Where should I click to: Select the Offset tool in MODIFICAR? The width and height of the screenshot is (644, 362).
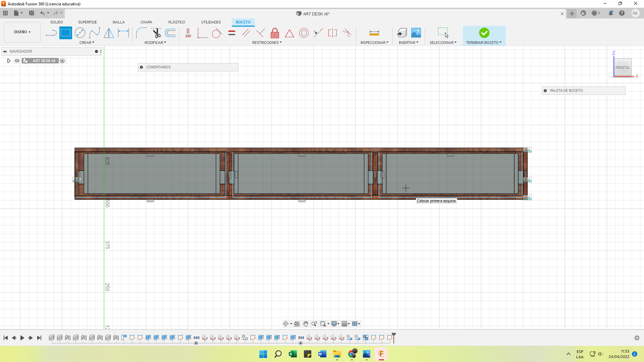pos(171,33)
